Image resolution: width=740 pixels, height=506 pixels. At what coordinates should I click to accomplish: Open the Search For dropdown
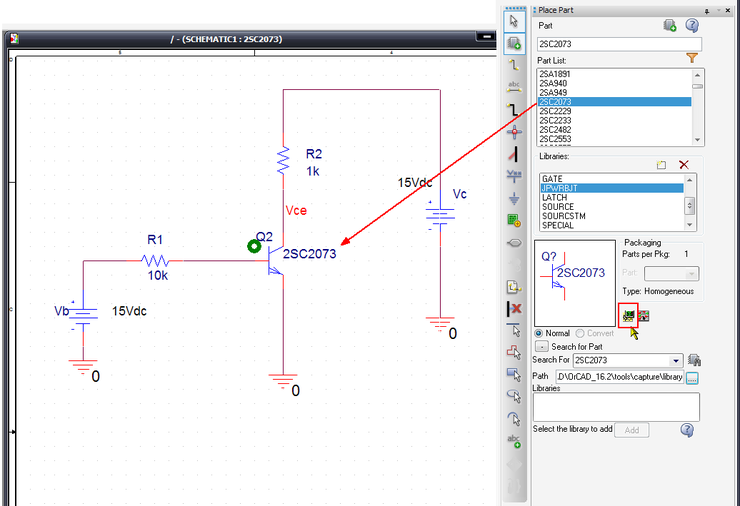coord(677,360)
